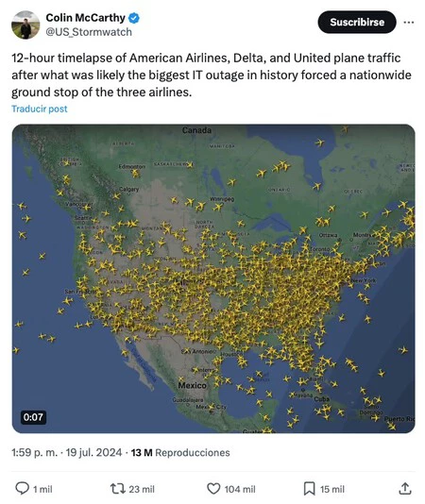The image size is (425, 504).
Task: Open Colin McCarthy's profile avatar
Action: pos(25,25)
